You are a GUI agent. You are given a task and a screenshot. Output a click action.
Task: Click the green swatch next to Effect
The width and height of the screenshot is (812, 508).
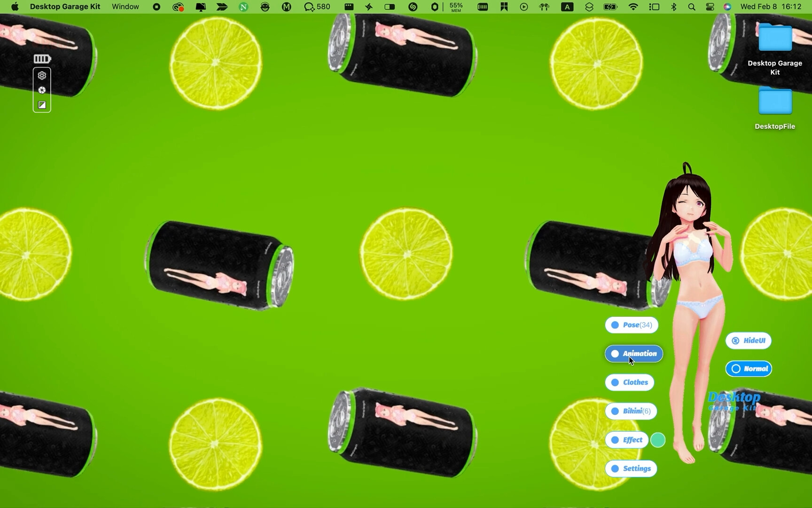[658, 440]
